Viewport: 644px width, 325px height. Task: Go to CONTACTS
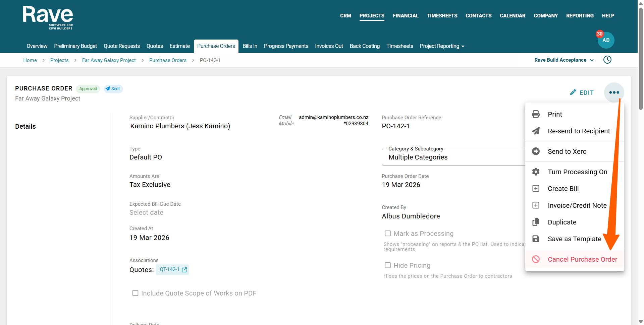479,16
